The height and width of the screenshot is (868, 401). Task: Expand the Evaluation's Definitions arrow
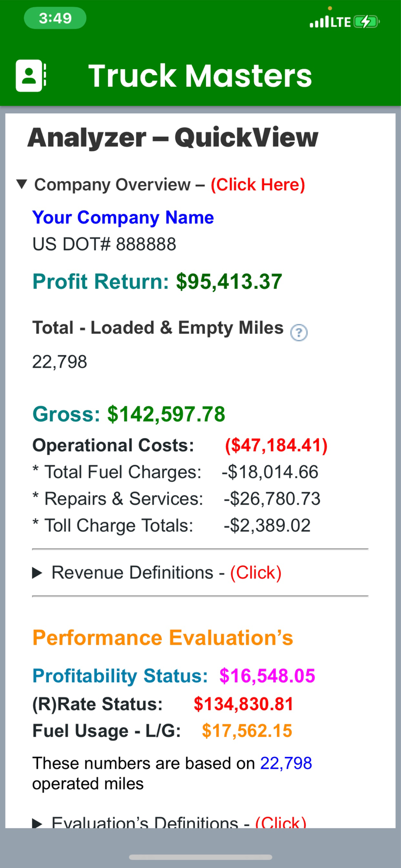point(37,823)
